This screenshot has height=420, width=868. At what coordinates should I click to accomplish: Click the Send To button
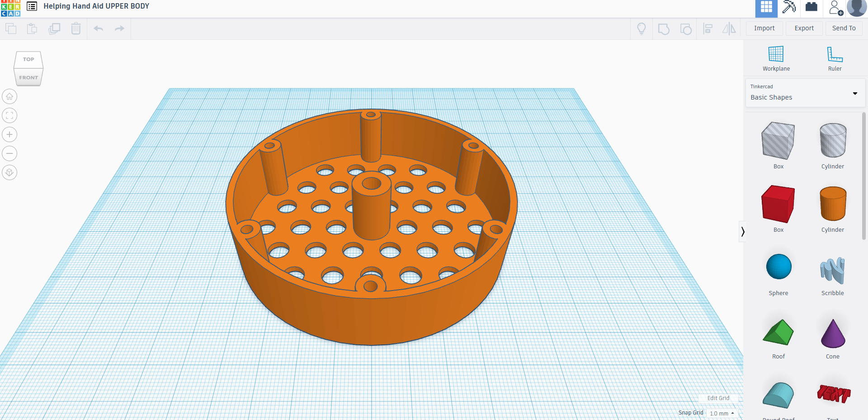pos(844,28)
